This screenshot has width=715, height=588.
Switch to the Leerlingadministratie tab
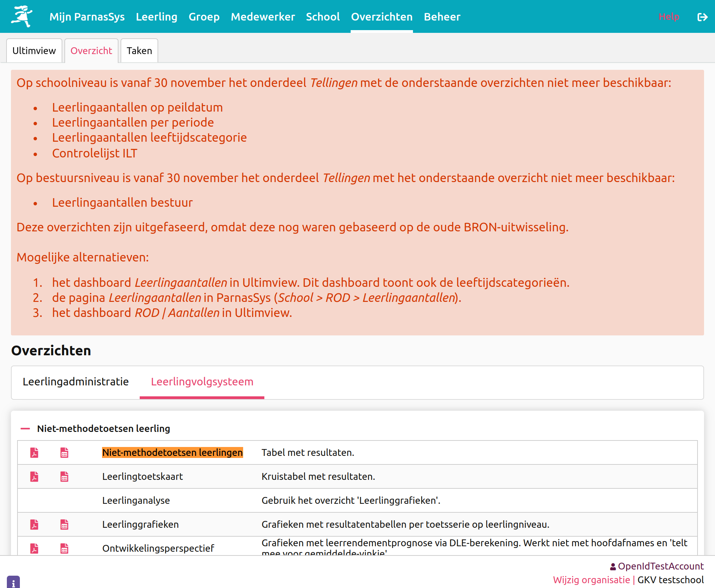[76, 382]
